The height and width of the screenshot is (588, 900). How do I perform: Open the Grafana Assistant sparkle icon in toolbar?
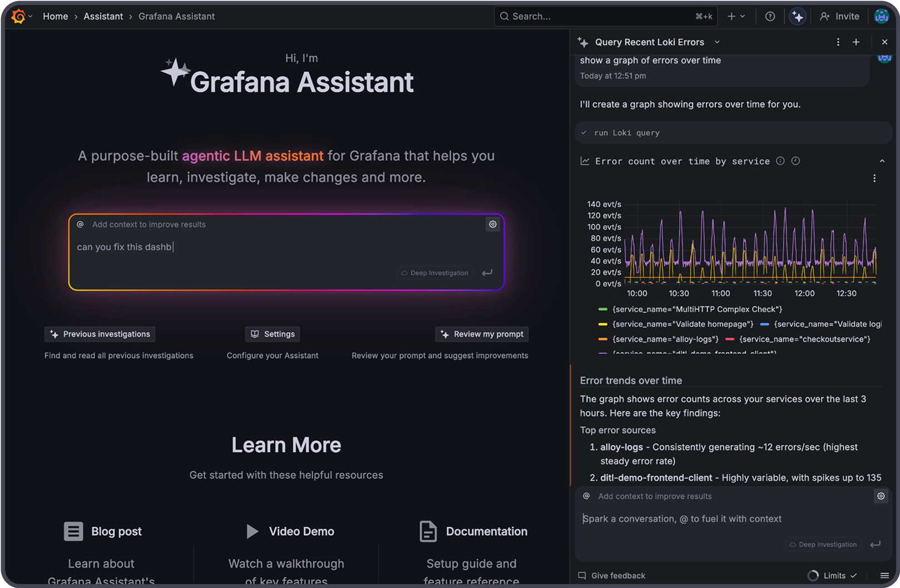coord(798,16)
